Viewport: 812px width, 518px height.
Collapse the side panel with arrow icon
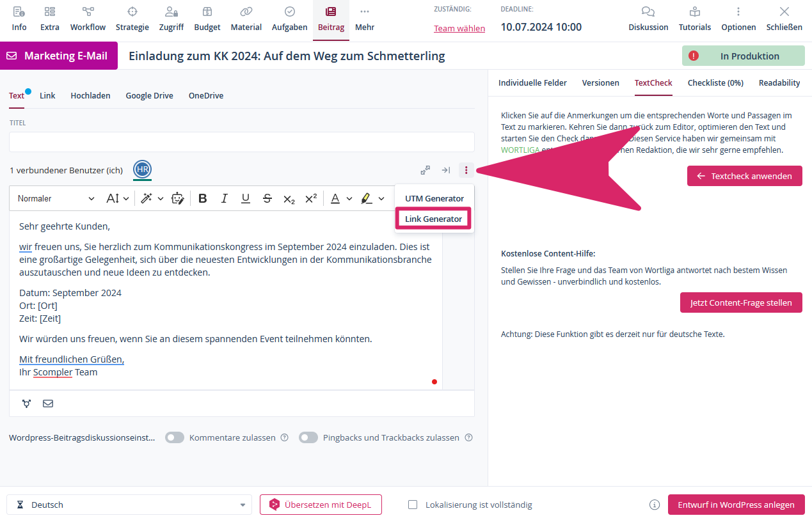[x=446, y=170]
